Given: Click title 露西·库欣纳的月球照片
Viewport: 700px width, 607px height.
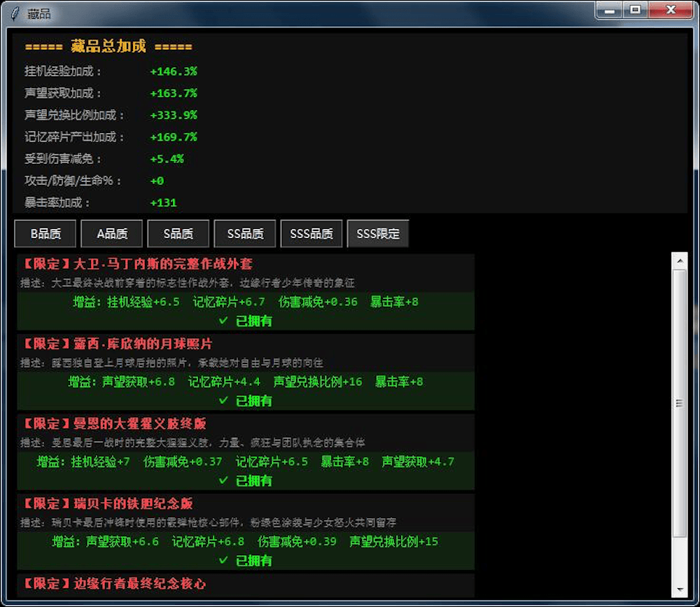Looking at the screenshot, I should pyautogui.click(x=143, y=344).
